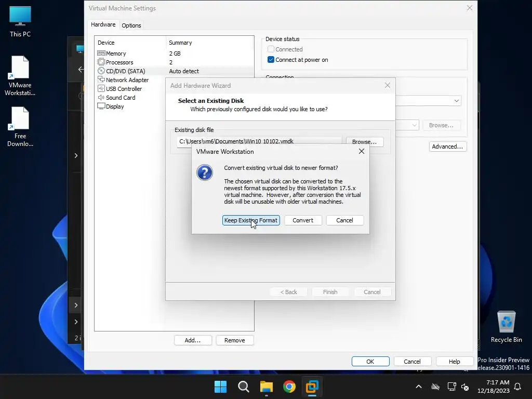Click the Help button
The image size is (532, 399).
tap(455, 362)
